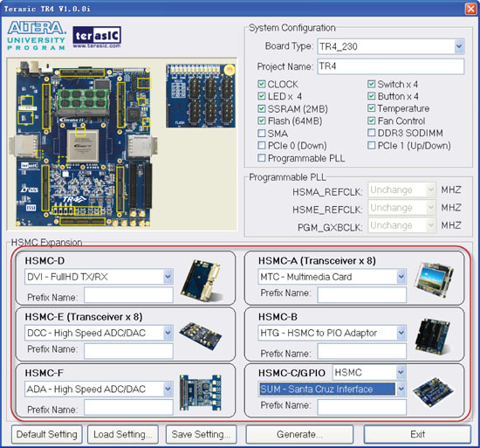Uncheck the CLOCK checkbox
480x448 pixels.
(262, 84)
